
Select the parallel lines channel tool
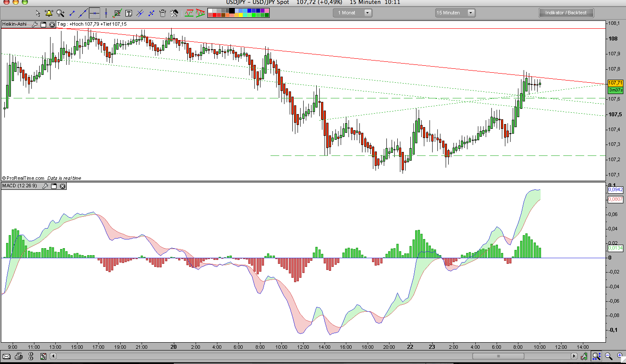pyautogui.click(x=140, y=13)
